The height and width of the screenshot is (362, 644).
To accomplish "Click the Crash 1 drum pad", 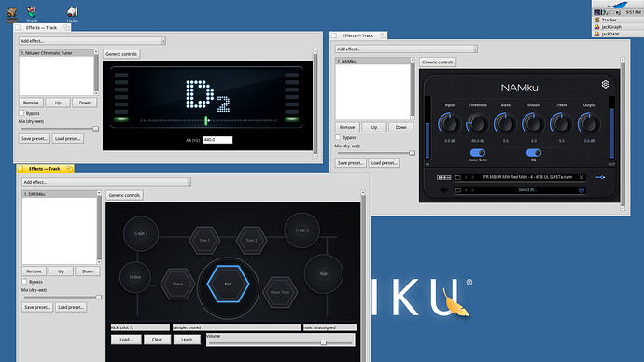I will tap(141, 233).
